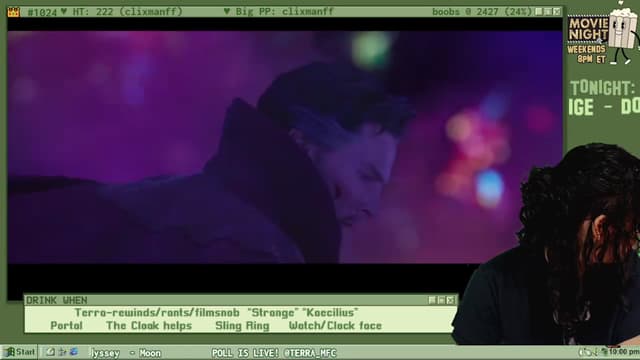Click system tray icons beside the clock
The width and height of the screenshot is (640, 360).
(x=593, y=352)
